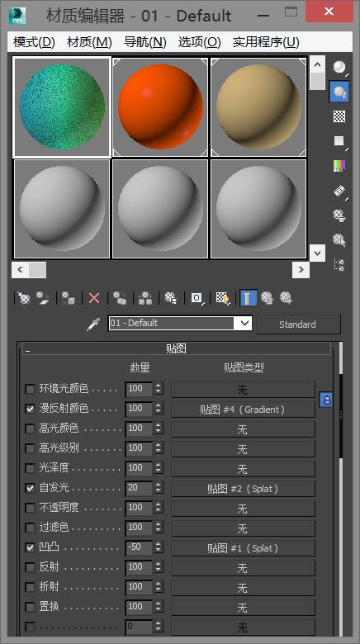Open the 01 - Default name dropdown

[244, 323]
